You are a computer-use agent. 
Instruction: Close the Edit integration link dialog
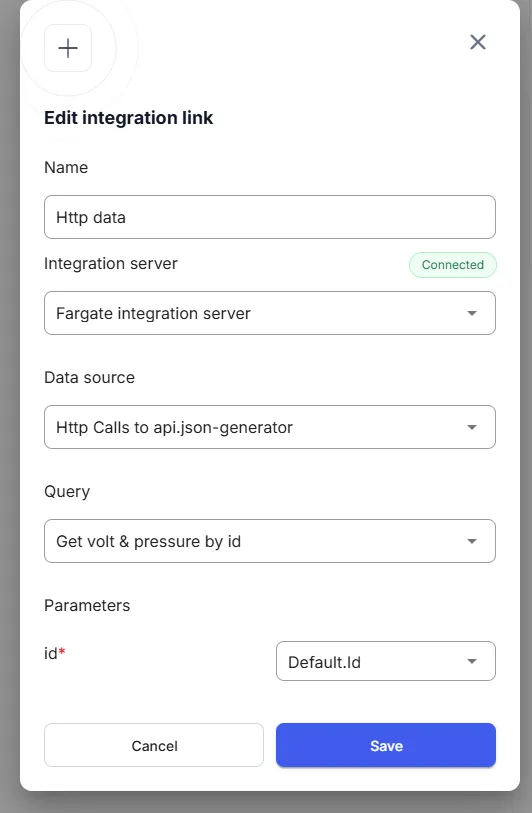pyautogui.click(x=478, y=42)
